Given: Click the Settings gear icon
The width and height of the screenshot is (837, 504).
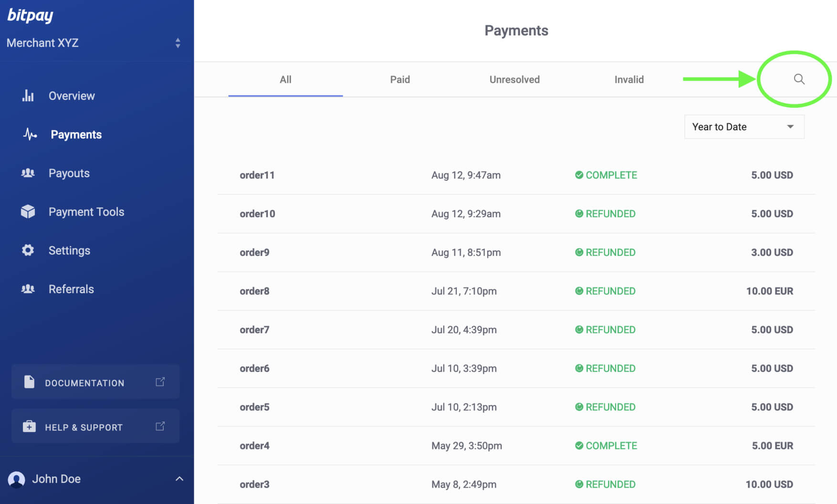Looking at the screenshot, I should 28,250.
